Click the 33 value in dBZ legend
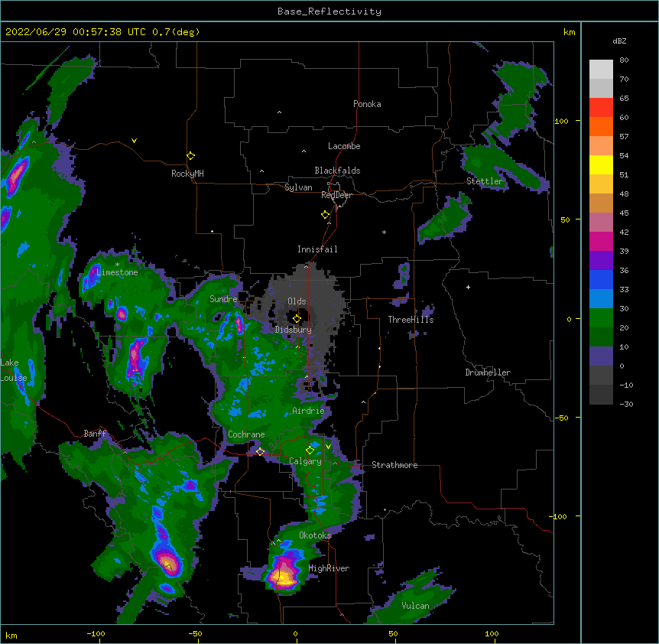 coord(624,290)
